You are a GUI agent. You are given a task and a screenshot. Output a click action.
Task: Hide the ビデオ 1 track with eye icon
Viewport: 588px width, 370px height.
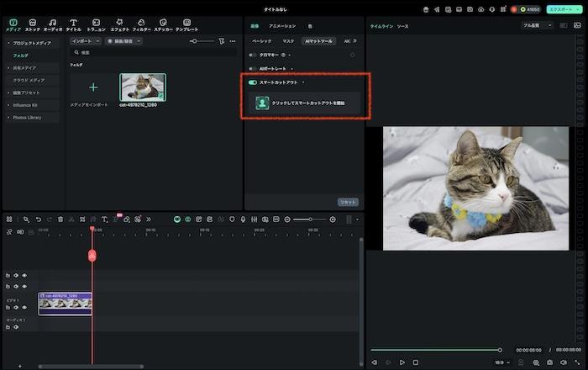click(24, 308)
